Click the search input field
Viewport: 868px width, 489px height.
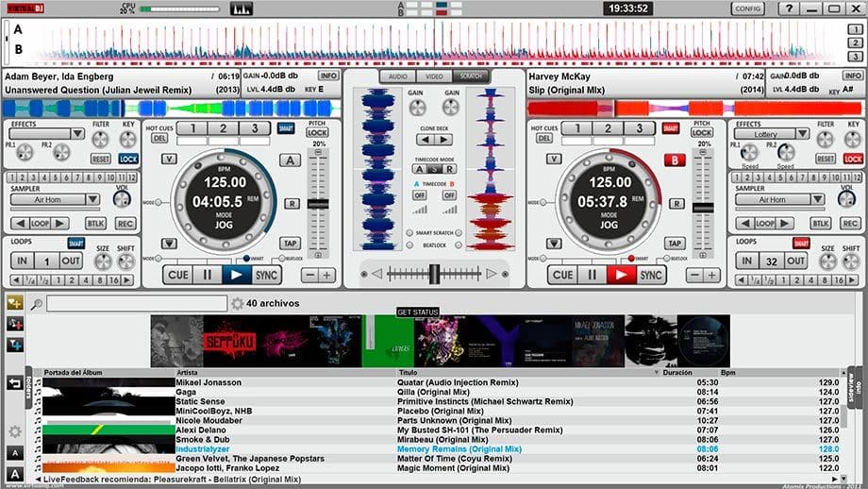click(x=137, y=303)
